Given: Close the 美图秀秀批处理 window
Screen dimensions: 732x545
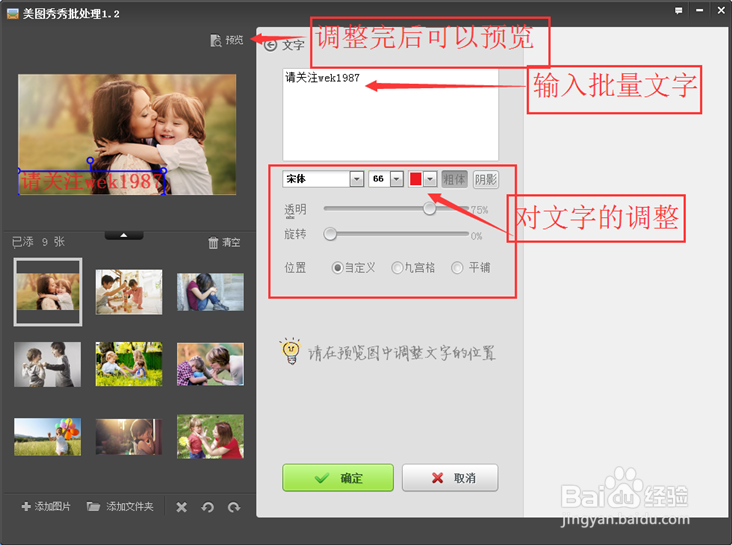Looking at the screenshot, I should click(721, 10).
